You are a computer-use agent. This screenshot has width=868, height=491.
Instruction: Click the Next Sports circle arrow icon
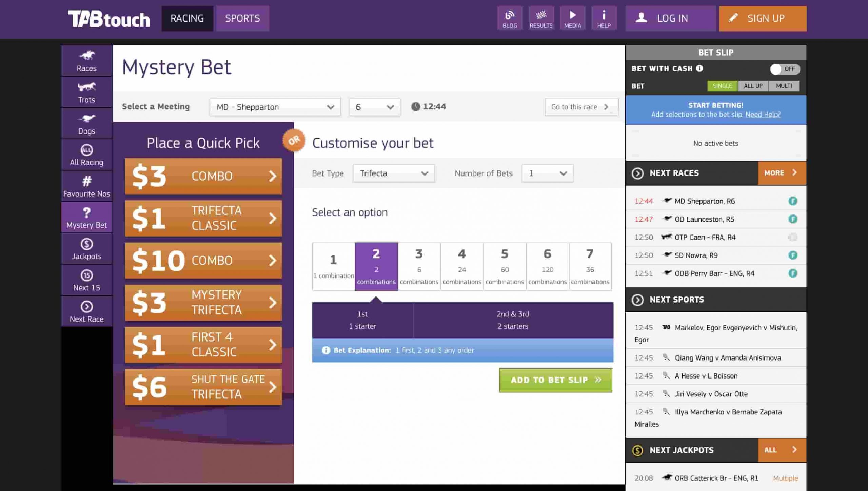(637, 300)
